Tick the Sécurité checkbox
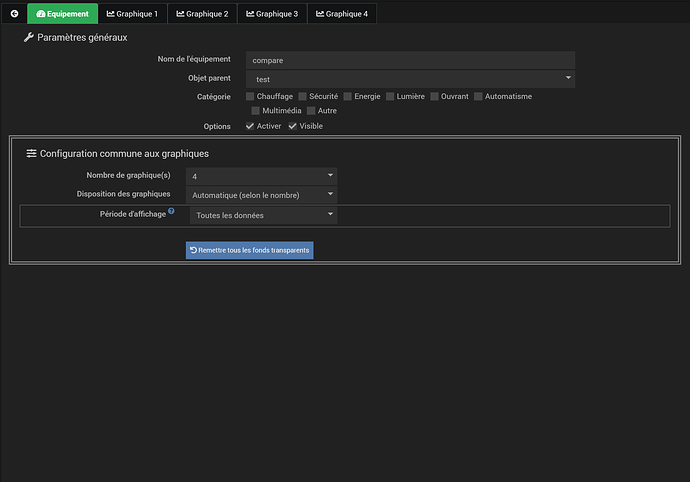This screenshot has height=482, width=690. pos(302,97)
